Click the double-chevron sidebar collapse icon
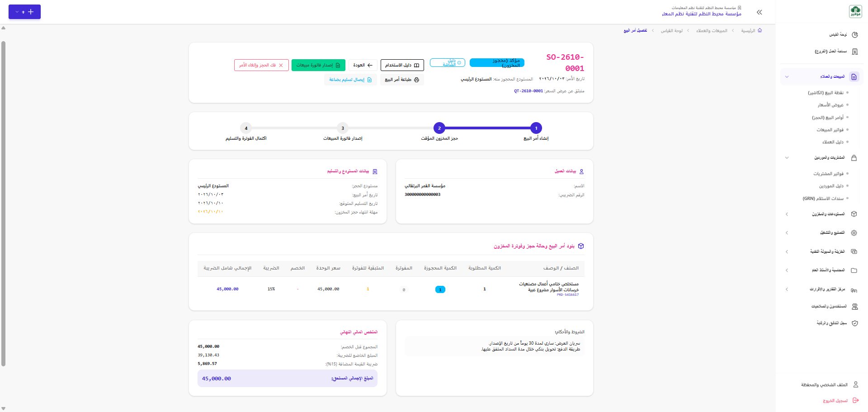868x412 pixels. [x=759, y=12]
